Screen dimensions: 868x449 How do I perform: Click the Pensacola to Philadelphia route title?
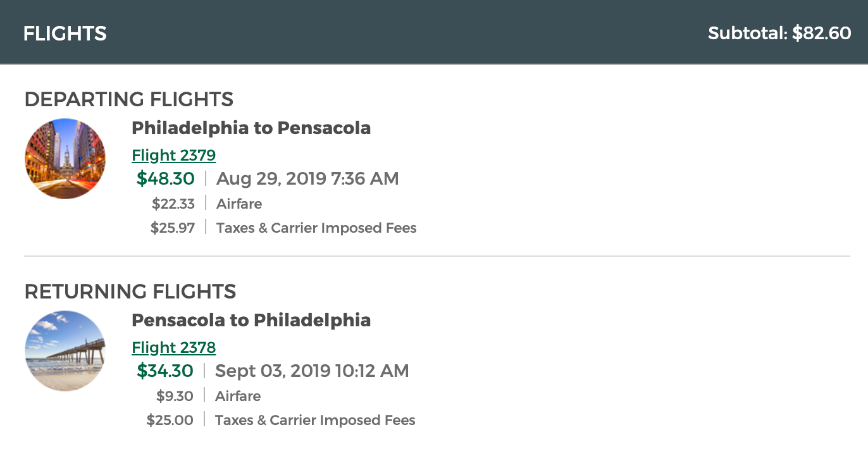point(251,320)
